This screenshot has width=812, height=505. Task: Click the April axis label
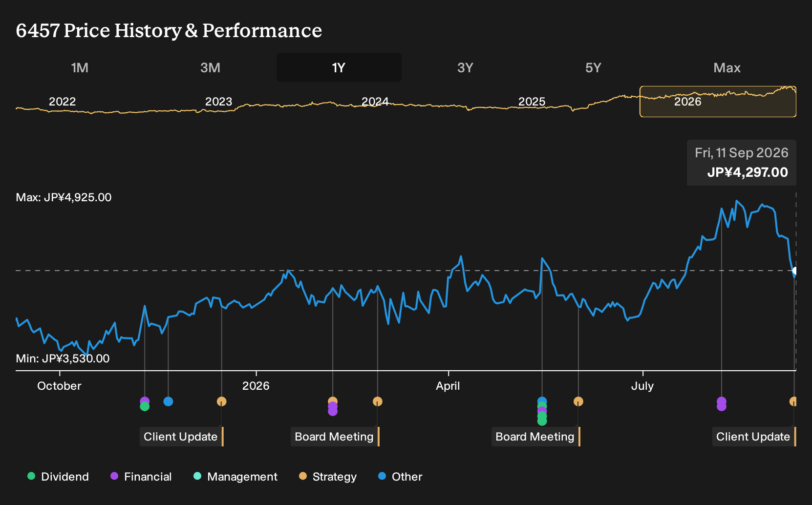448,386
